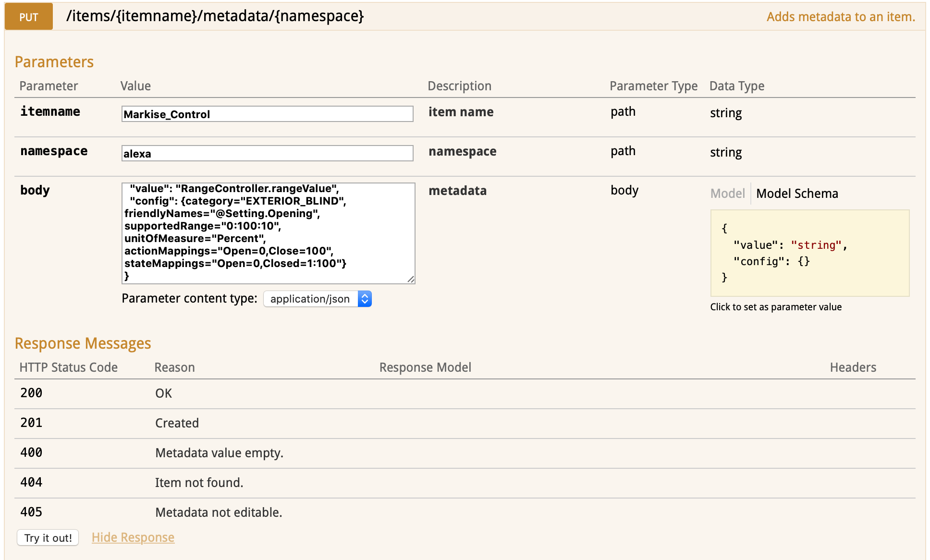Click the PUT method badge
This screenshot has width=930, height=560.
click(29, 17)
